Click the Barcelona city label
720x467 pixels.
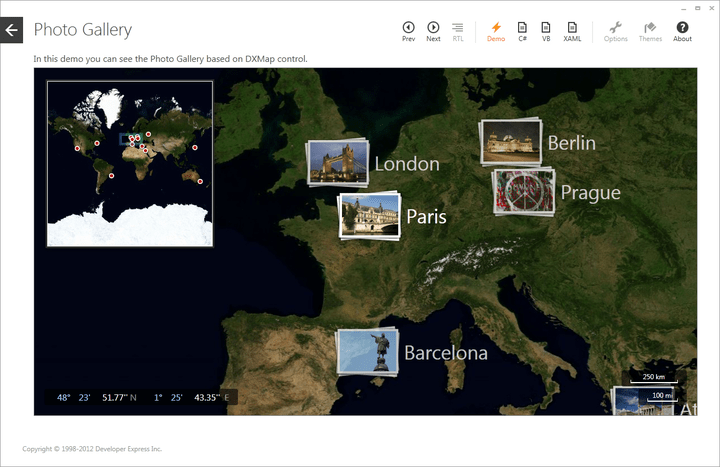coord(445,353)
